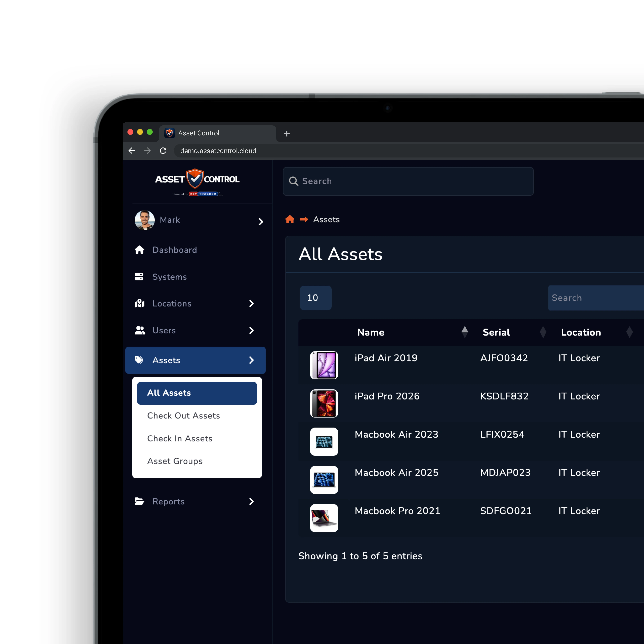
Task: Select Check Out Assets
Action: pos(184,416)
